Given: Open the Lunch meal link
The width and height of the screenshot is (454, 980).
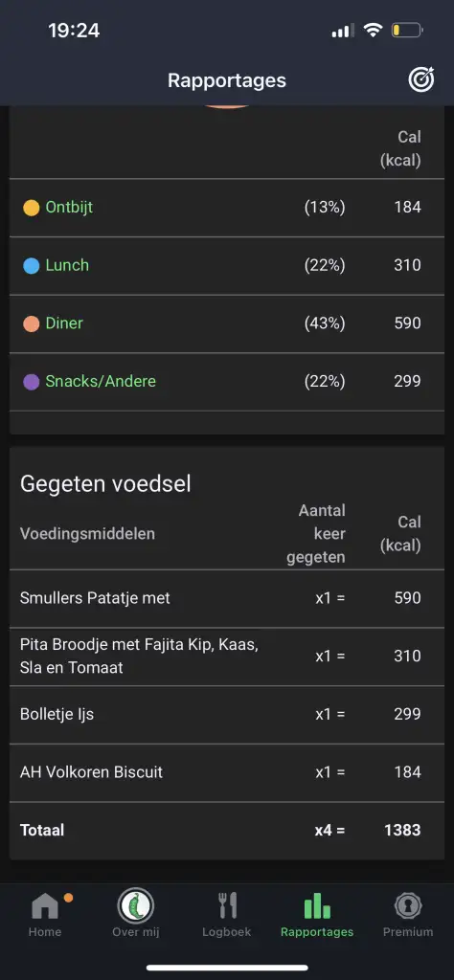Looking at the screenshot, I should point(68,265).
